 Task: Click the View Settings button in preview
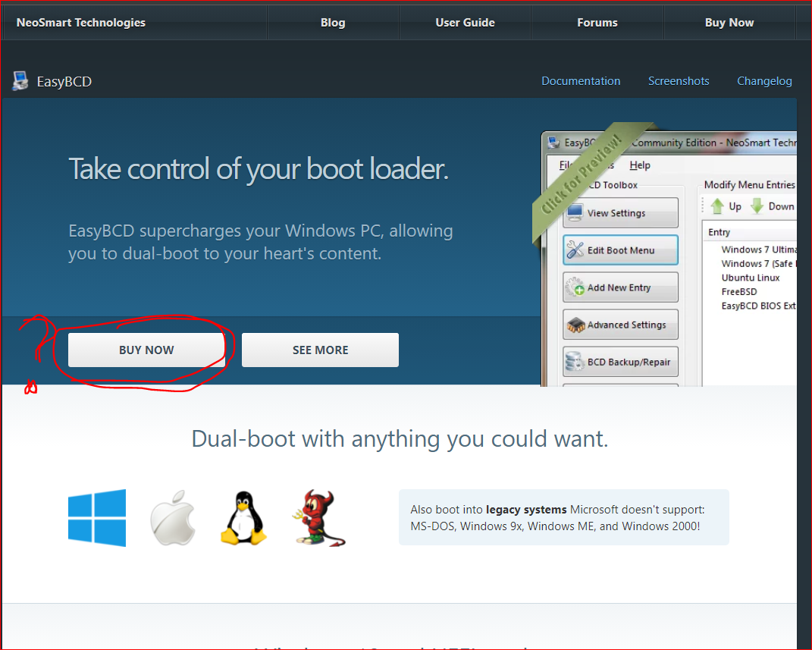tap(620, 212)
